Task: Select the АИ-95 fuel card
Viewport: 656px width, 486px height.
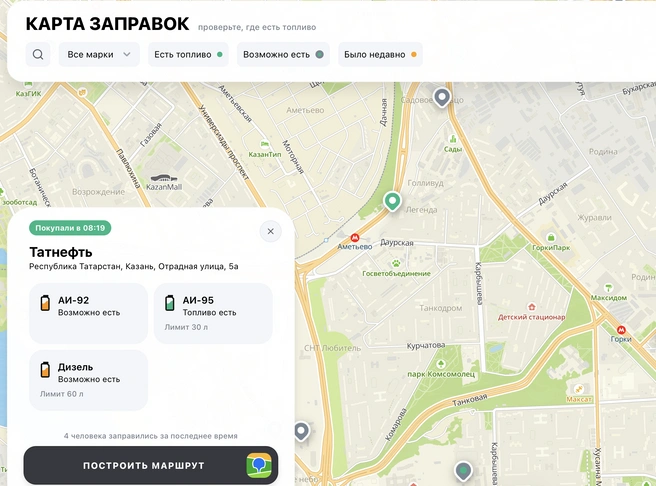Action: pos(213,313)
